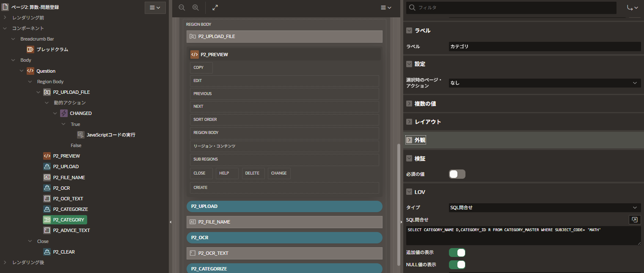Toggle the 必須の値 switch
This screenshot has width=644, height=273.
coord(457,174)
